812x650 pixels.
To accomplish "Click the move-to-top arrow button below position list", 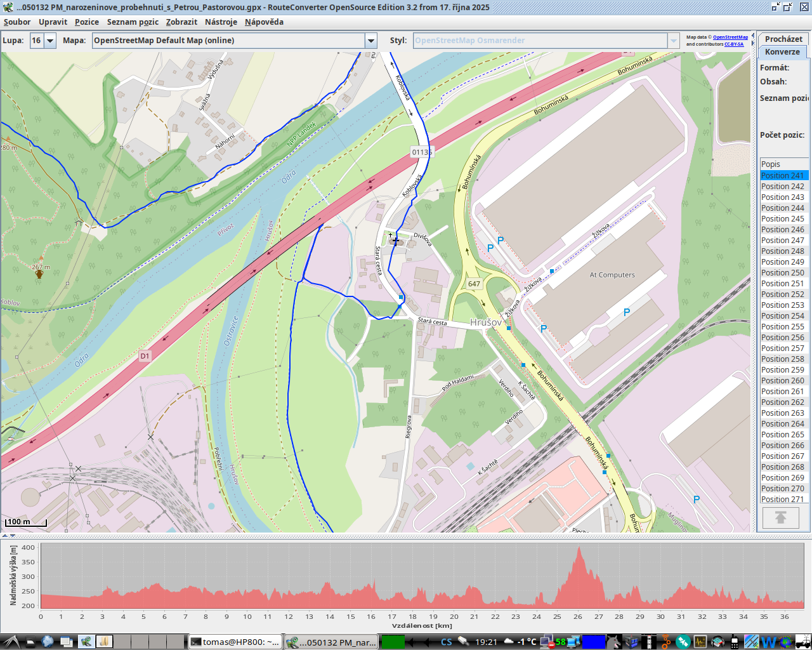I will pyautogui.click(x=780, y=518).
